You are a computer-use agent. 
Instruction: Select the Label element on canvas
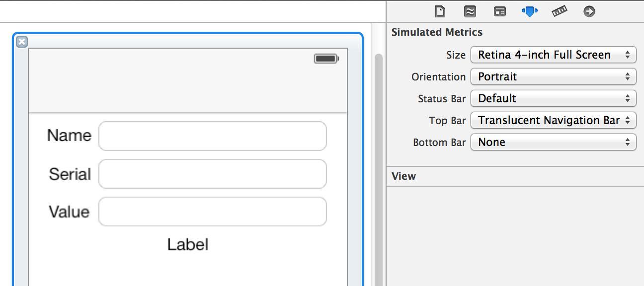(188, 244)
